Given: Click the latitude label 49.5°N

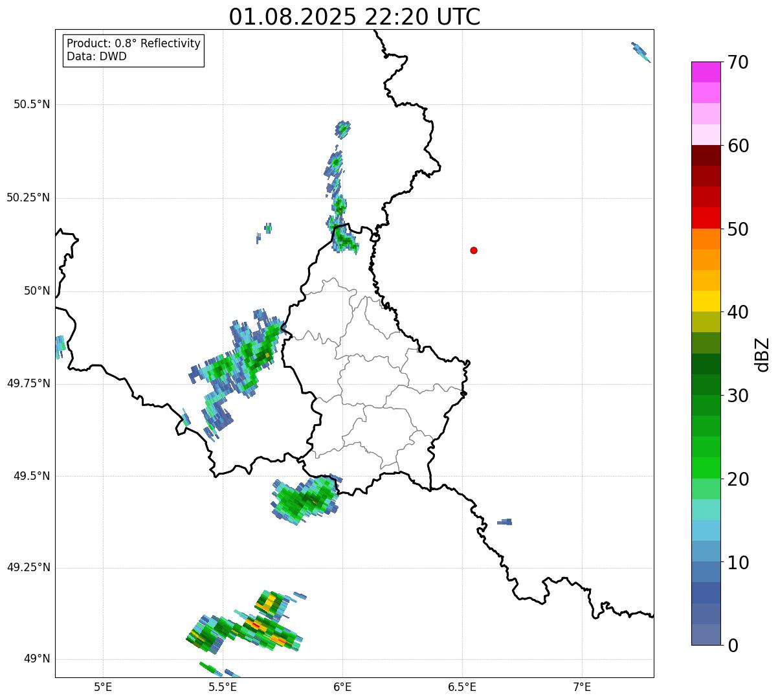Looking at the screenshot, I should click(31, 476).
